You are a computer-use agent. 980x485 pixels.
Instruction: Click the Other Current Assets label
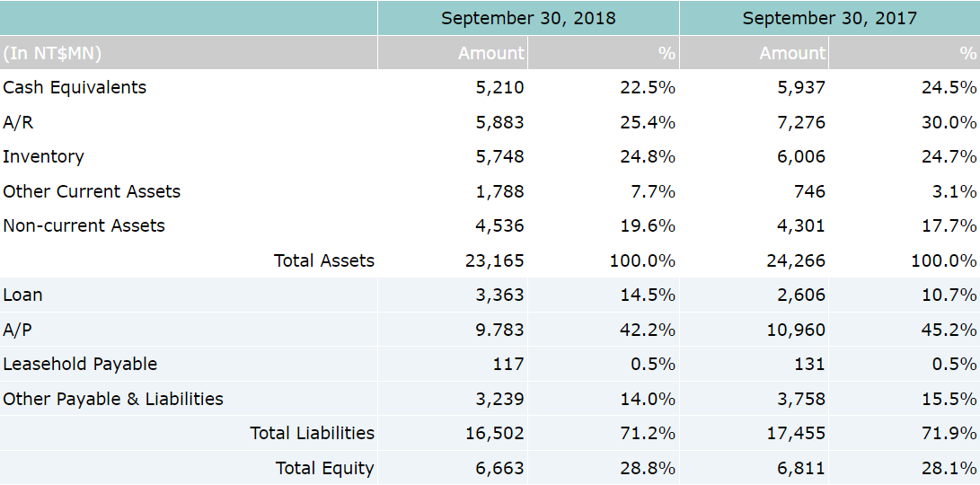click(x=92, y=191)
